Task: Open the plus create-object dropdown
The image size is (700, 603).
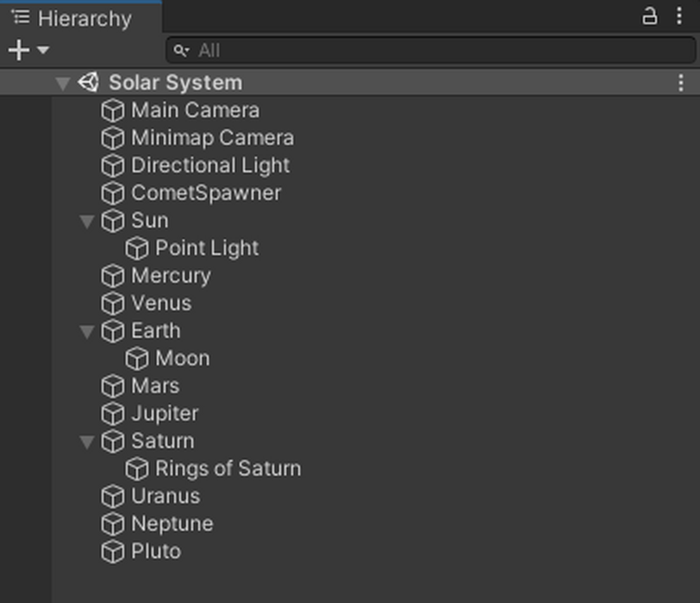Action: (x=28, y=50)
